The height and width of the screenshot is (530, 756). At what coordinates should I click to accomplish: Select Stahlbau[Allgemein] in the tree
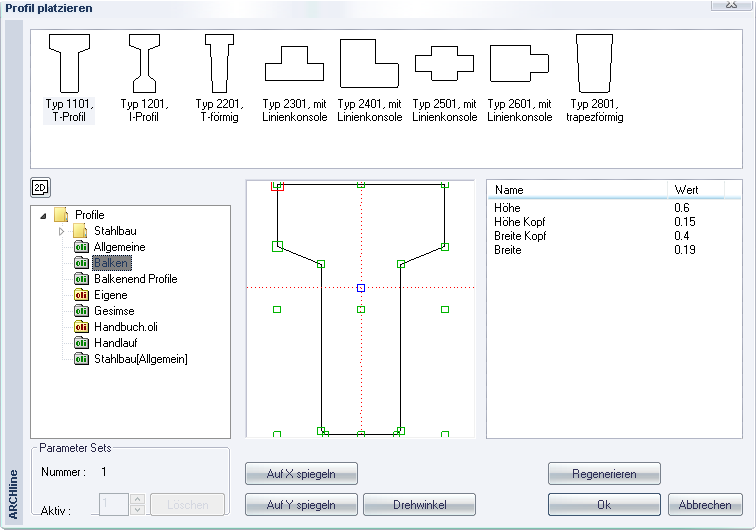140,359
